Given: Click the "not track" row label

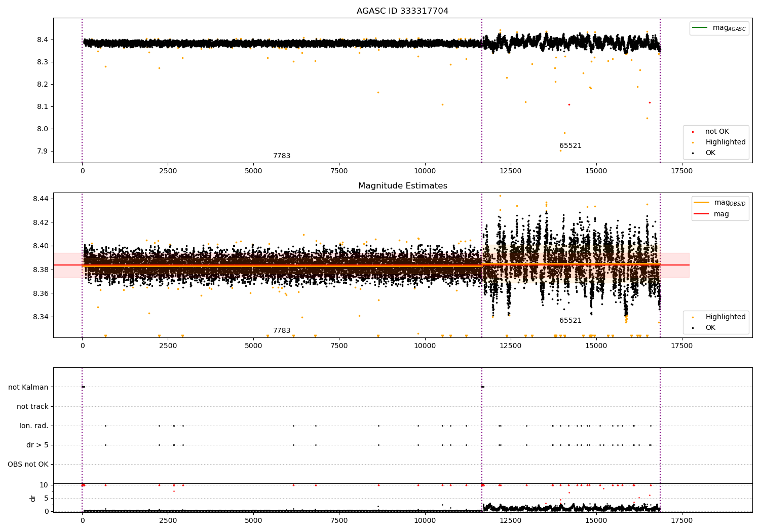Looking at the screenshot, I should [32, 407].
